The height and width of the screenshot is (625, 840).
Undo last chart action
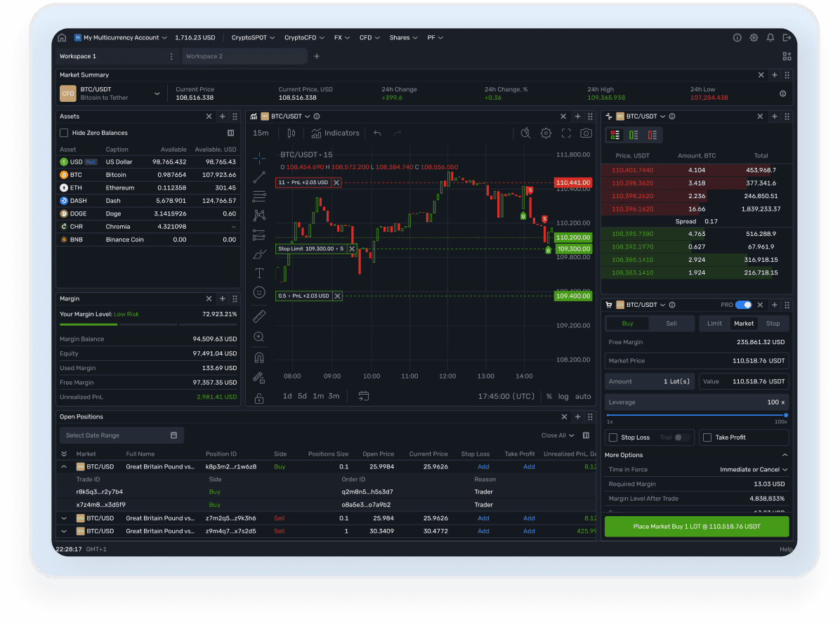[x=378, y=133]
